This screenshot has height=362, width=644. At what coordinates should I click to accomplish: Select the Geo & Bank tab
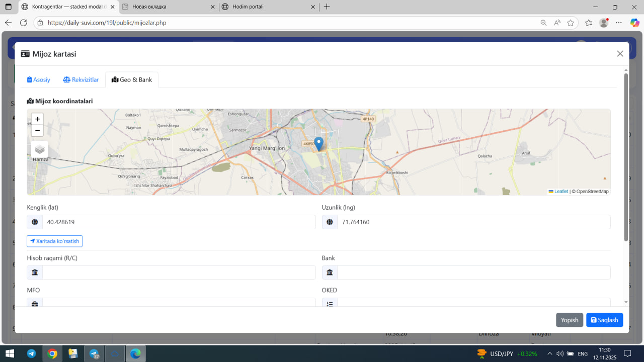132,80
